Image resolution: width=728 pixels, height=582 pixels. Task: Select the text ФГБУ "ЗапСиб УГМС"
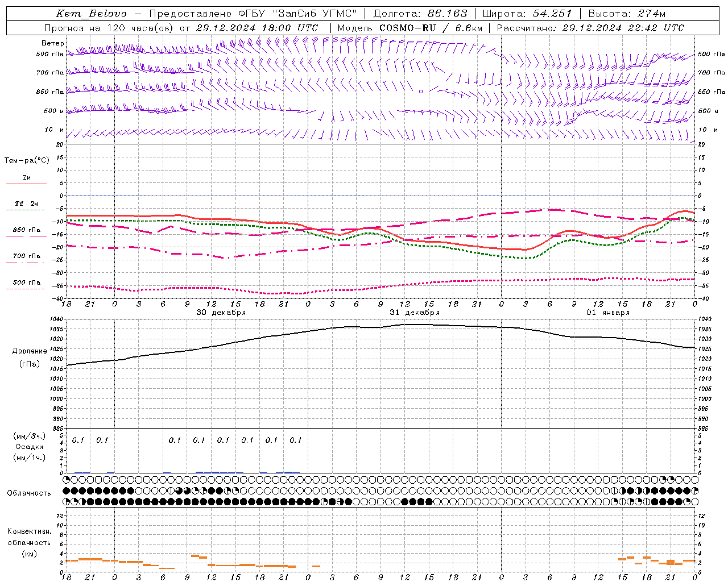[x=299, y=14]
